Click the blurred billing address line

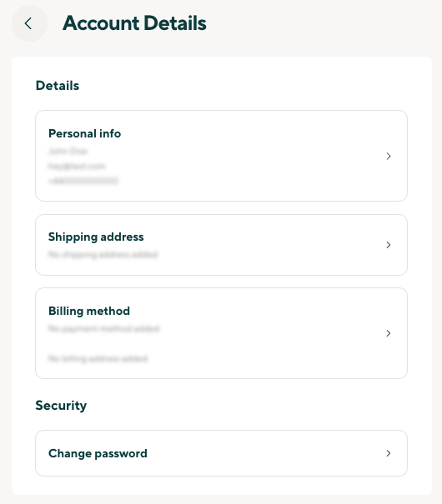click(x=98, y=358)
